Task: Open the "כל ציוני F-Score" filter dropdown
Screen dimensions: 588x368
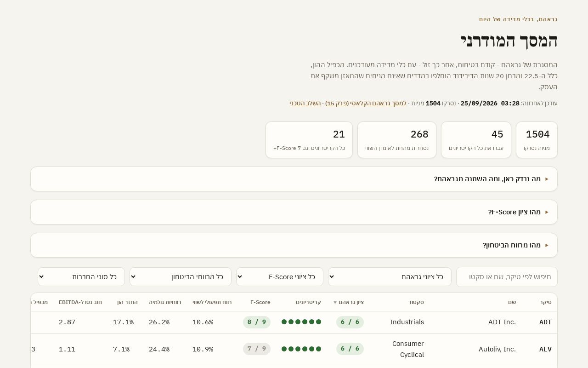Action: [x=280, y=277]
